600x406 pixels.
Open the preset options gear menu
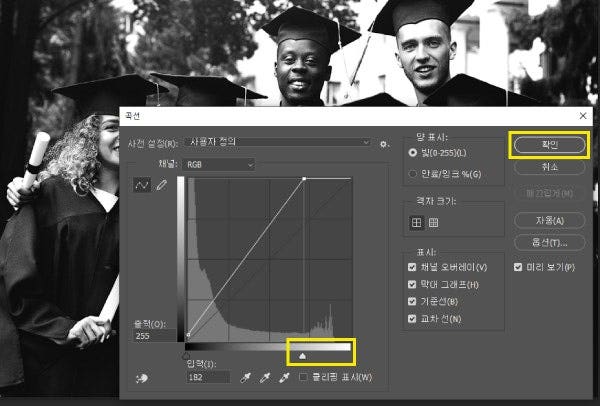click(383, 145)
